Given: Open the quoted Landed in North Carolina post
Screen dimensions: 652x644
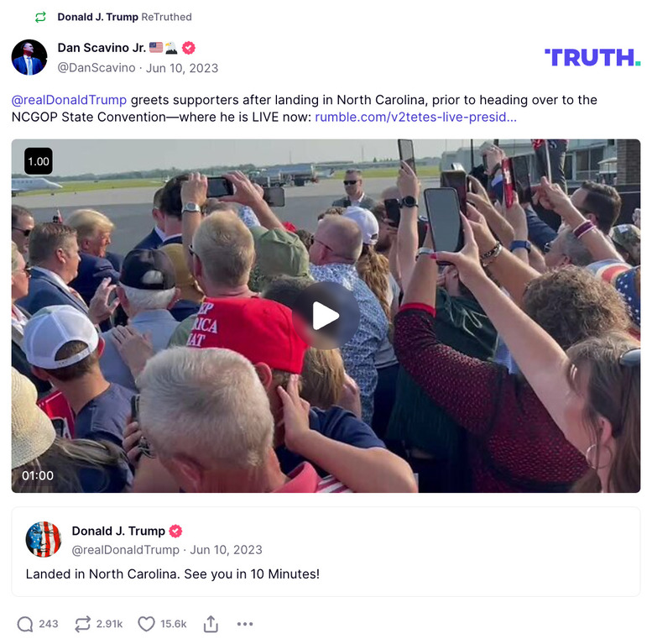Looking at the screenshot, I should click(x=326, y=552).
